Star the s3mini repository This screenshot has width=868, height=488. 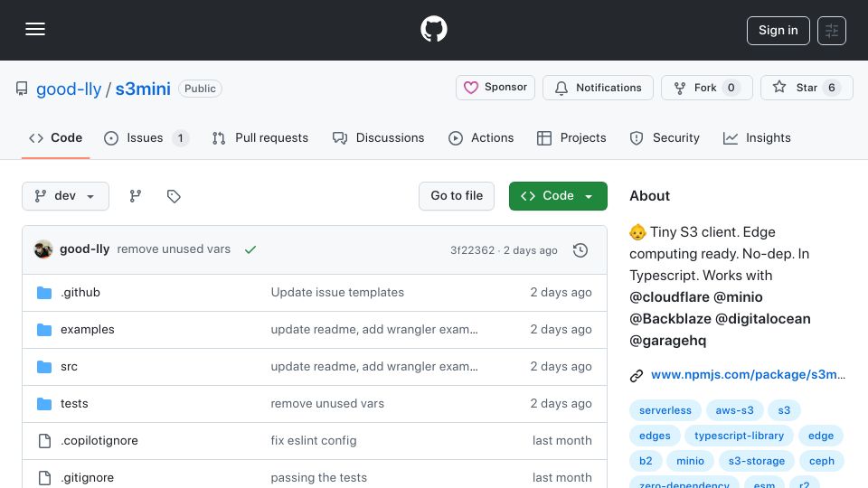point(807,88)
